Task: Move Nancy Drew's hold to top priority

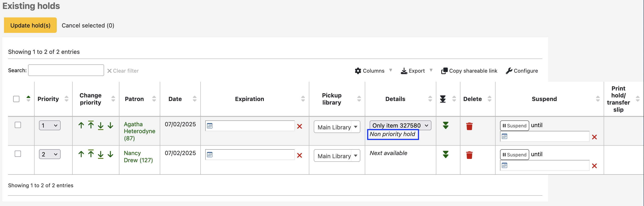Action: click(91, 154)
